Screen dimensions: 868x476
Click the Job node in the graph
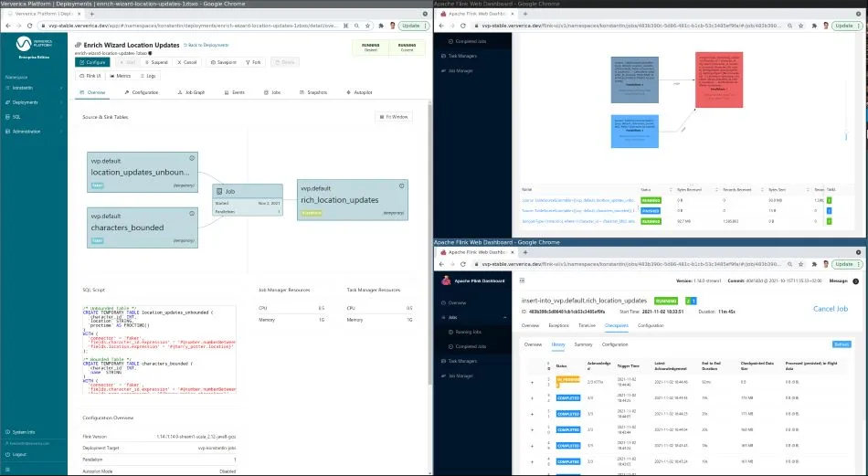(248, 200)
